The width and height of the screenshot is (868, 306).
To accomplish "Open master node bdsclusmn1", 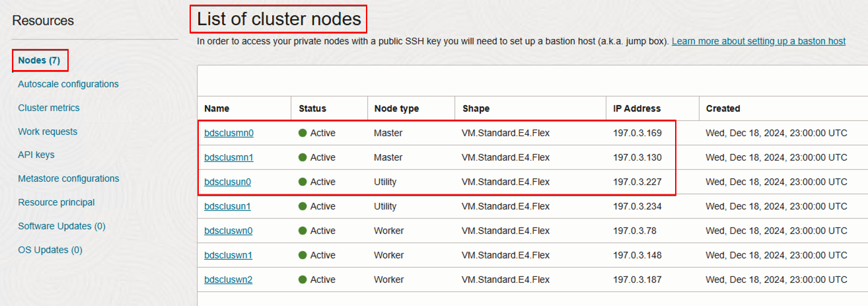I will coord(229,157).
